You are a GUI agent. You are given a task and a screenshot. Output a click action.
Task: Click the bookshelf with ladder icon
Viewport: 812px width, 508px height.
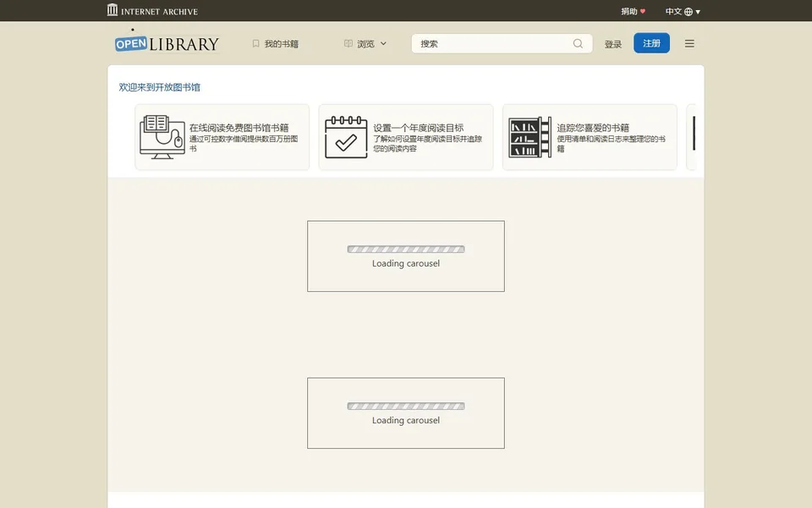click(529, 137)
